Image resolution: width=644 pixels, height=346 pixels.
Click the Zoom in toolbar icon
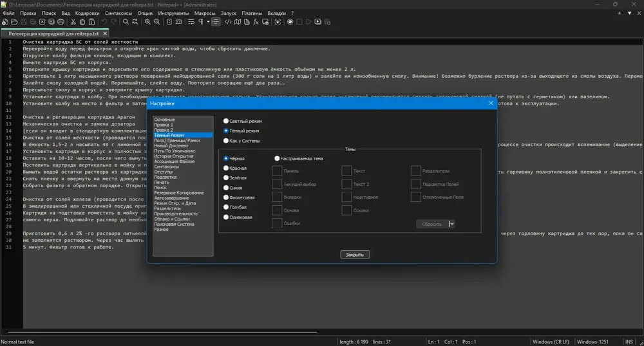[x=147, y=22]
